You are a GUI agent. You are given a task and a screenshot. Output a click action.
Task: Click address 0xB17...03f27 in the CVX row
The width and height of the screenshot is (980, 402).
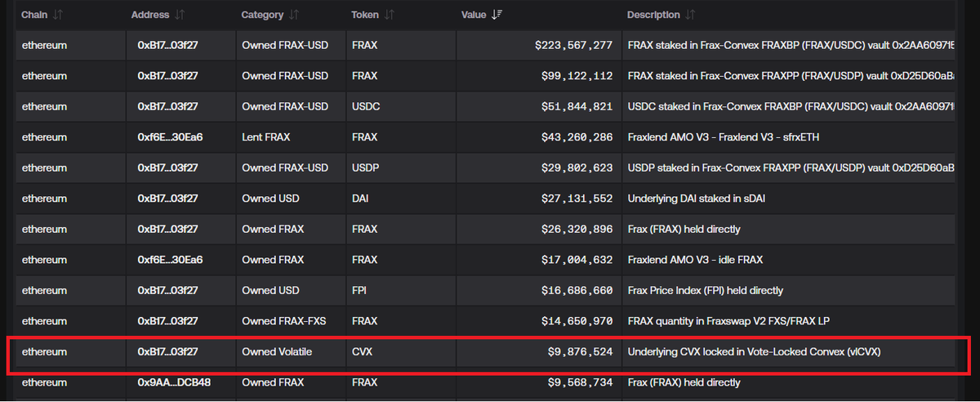[167, 352]
